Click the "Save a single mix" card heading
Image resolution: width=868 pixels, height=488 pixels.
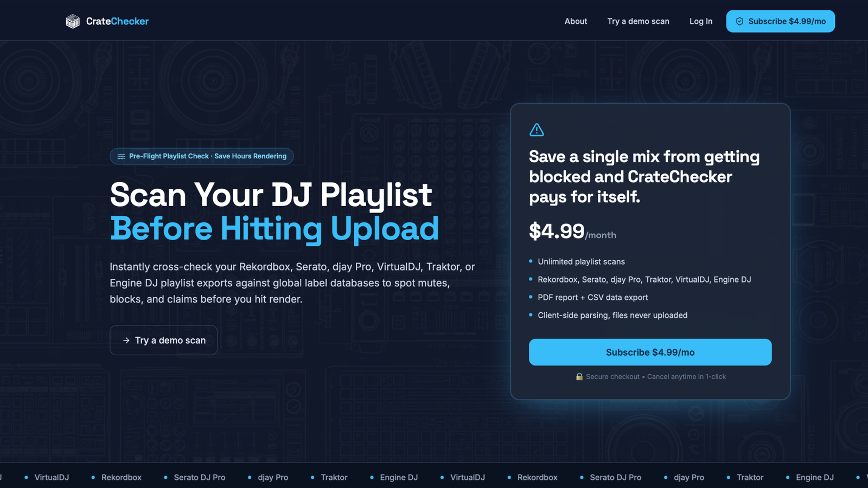644,177
